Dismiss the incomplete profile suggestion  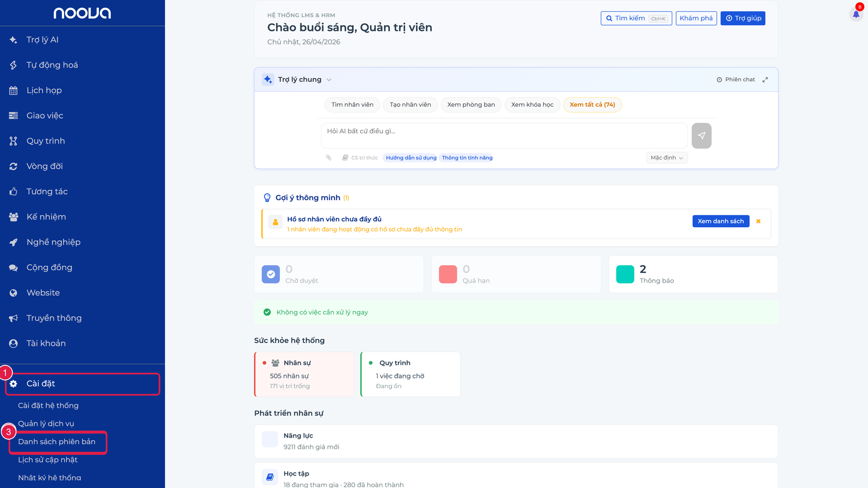[758, 221]
